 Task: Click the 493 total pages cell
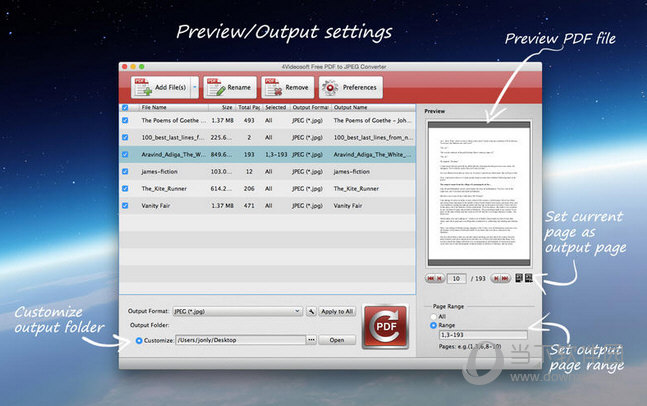click(x=249, y=120)
